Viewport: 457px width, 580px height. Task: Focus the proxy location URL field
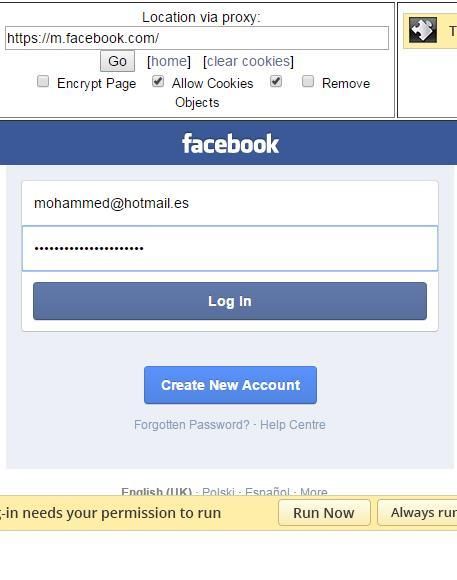197,38
